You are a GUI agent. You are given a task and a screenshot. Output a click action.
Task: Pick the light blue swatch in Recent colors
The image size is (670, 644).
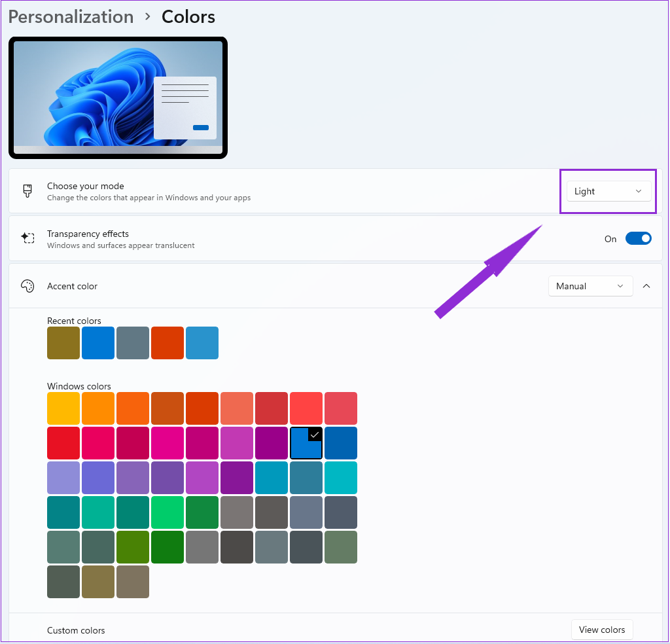202,343
